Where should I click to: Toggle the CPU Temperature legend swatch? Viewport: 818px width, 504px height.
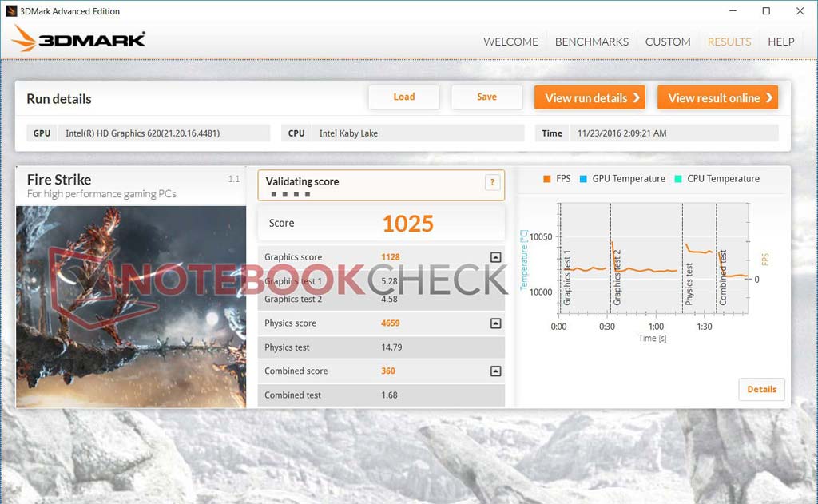[x=677, y=179]
